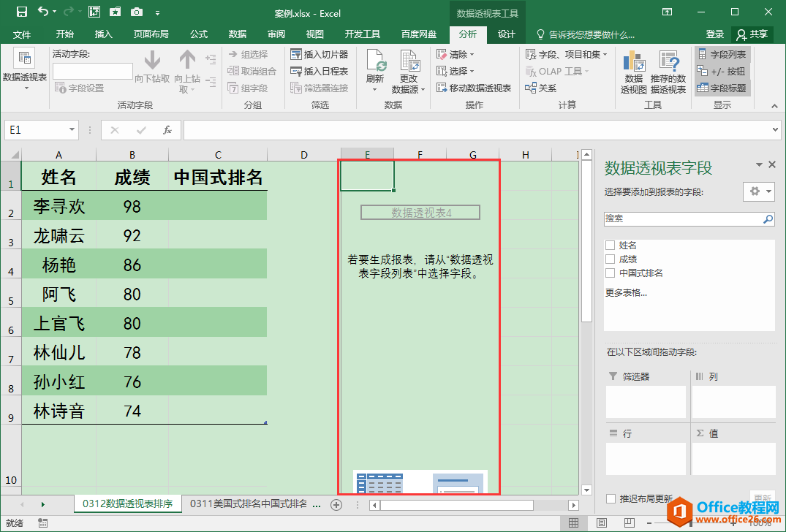Screen dimensions: 786x532
Task: Click the Save icon in quick access toolbar
Action: pos(21,12)
